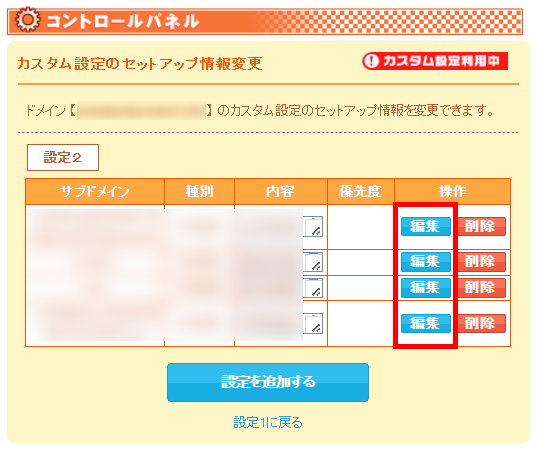Click 編集 button in first row

tap(426, 226)
